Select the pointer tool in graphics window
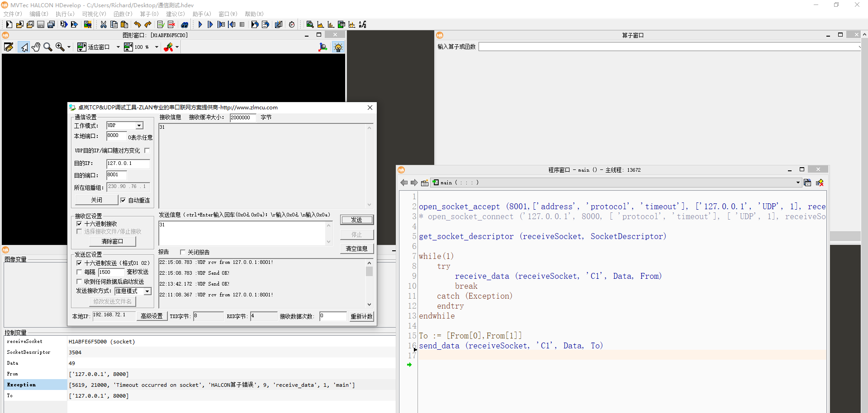 (x=24, y=47)
